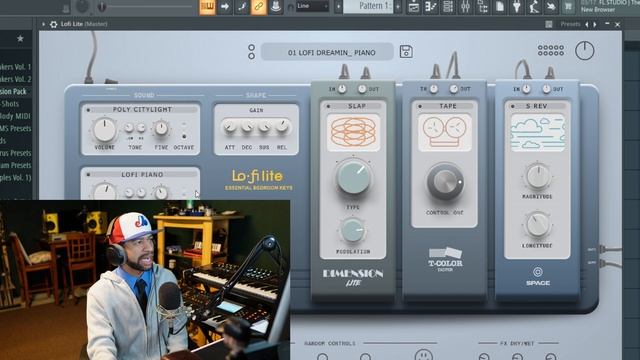The width and height of the screenshot is (640, 360).
Task: Open the LOFI PIANO sound selector
Action: [142, 174]
